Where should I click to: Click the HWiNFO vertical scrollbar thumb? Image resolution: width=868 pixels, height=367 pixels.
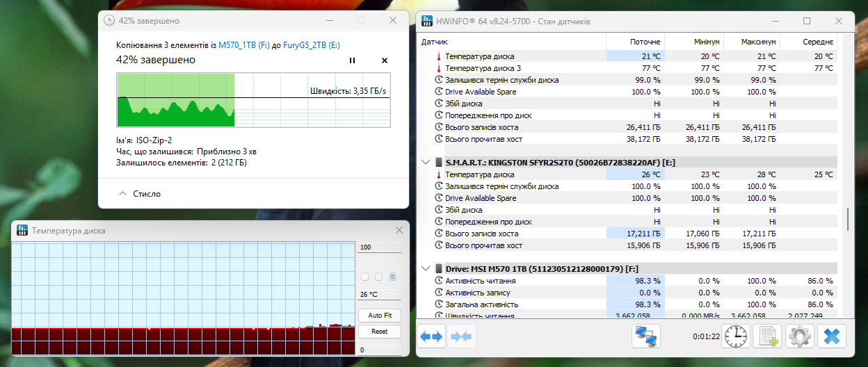point(847,220)
